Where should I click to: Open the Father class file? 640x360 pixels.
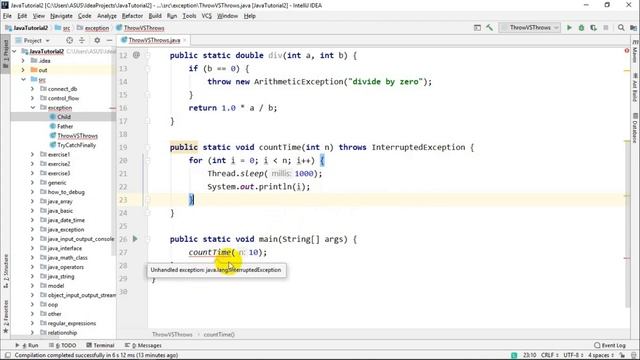tap(61, 126)
